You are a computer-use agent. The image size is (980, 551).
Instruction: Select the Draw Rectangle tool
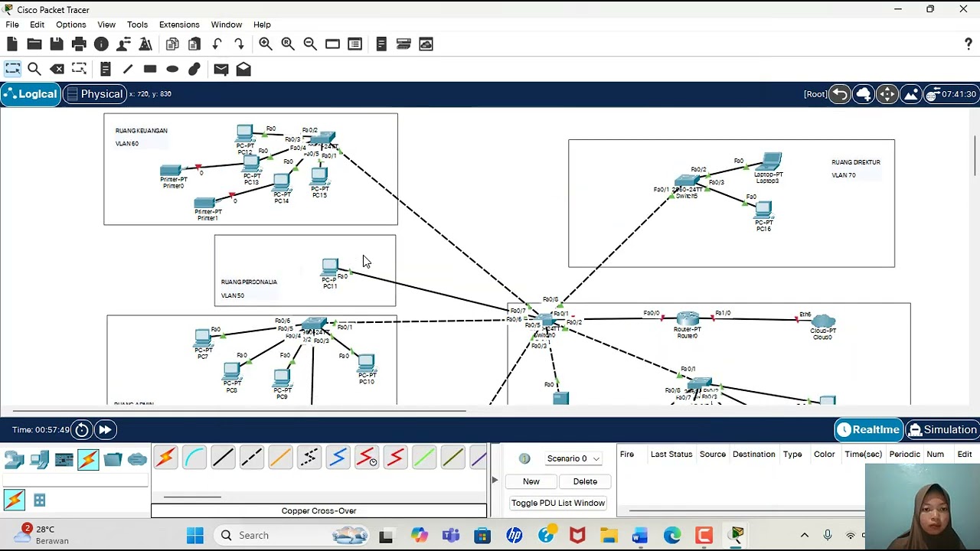coord(150,69)
